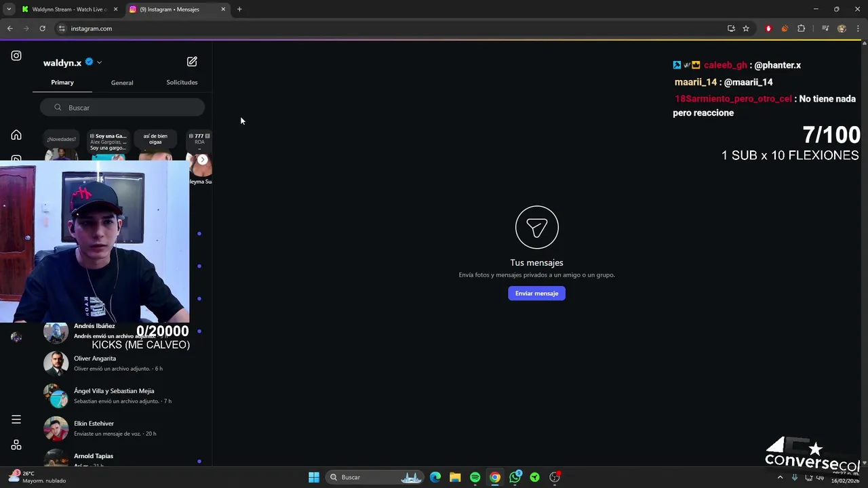868x488 pixels.
Task: Open chat with Elkin Estehiver
Action: pos(122,428)
